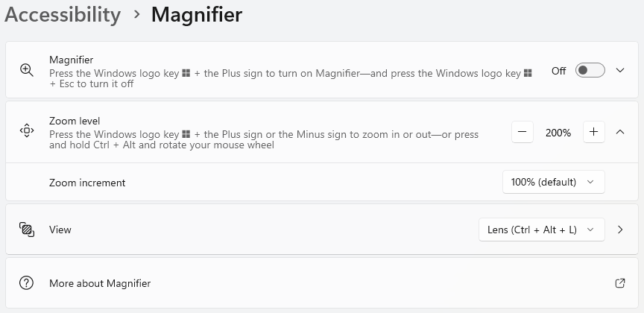Increase zoom level with plus button
644x313 pixels.
[594, 132]
